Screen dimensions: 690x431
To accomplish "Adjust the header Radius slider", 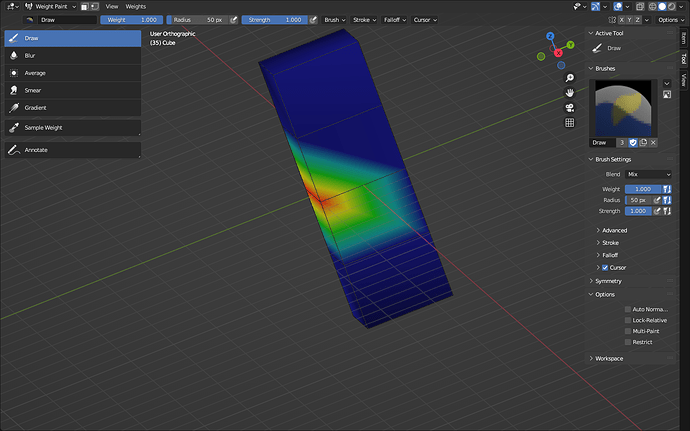I will click(x=198, y=20).
